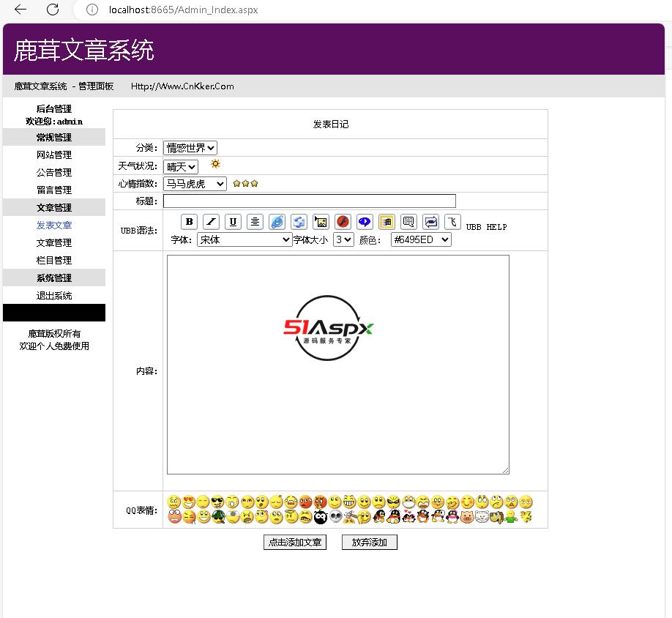Insert flying text with the 飞 icon

[x=452, y=222]
